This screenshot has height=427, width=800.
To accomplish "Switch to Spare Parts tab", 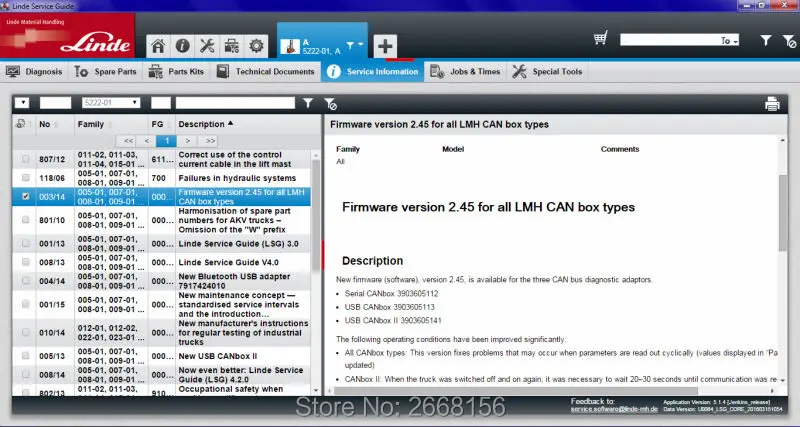I will coord(106,72).
